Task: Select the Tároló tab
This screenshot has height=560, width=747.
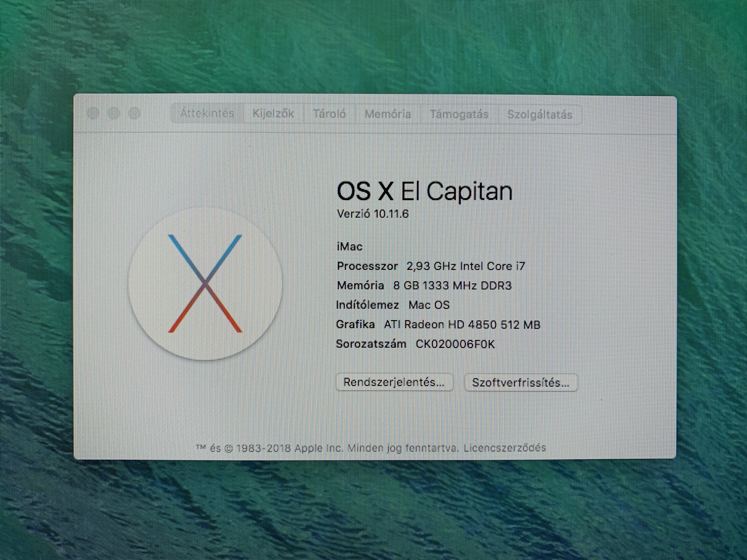Action: pyautogui.click(x=329, y=114)
